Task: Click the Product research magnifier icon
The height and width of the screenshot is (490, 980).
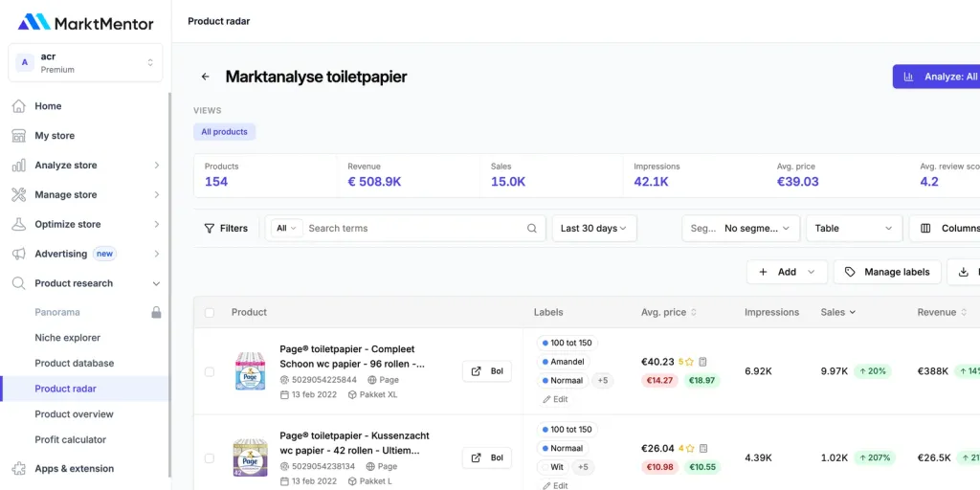Action: (19, 283)
